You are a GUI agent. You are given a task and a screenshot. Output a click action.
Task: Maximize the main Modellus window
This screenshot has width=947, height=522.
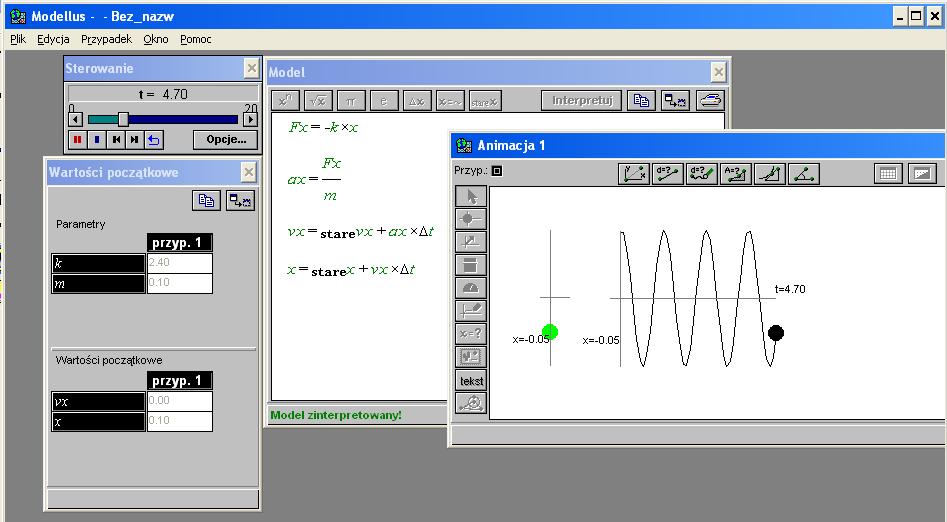pyautogui.click(x=916, y=16)
